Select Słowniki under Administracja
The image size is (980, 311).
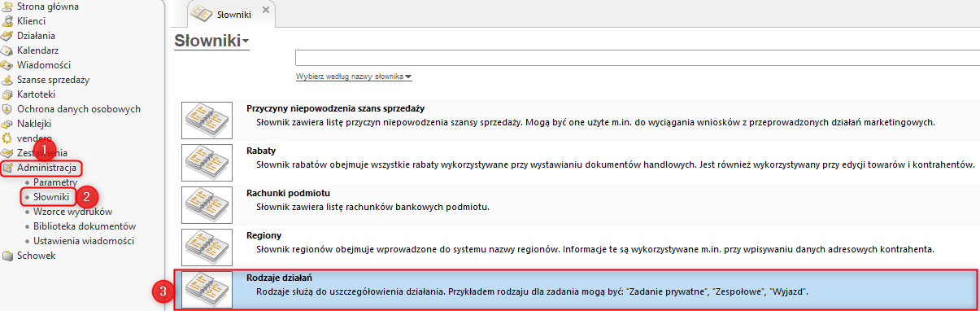pyautogui.click(x=51, y=197)
